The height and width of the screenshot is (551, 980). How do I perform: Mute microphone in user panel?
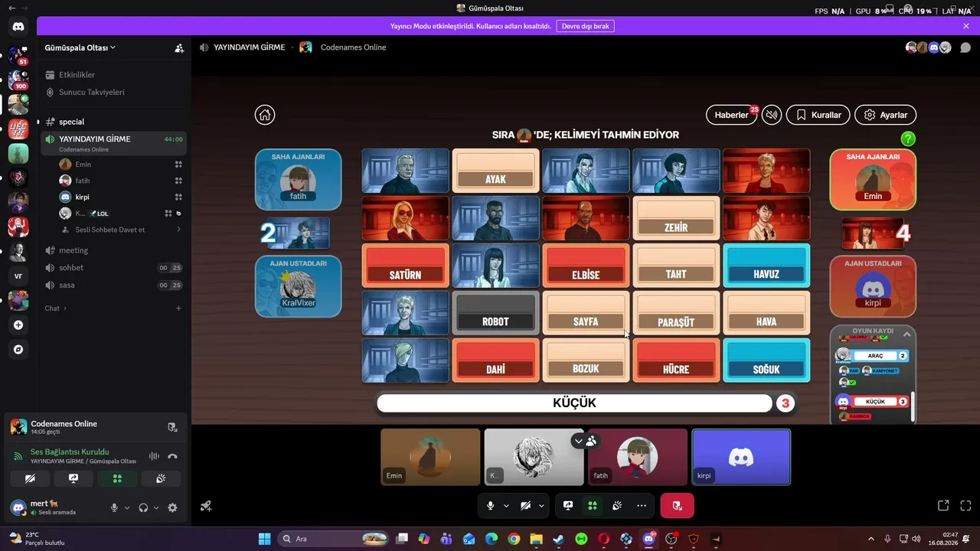pos(114,507)
